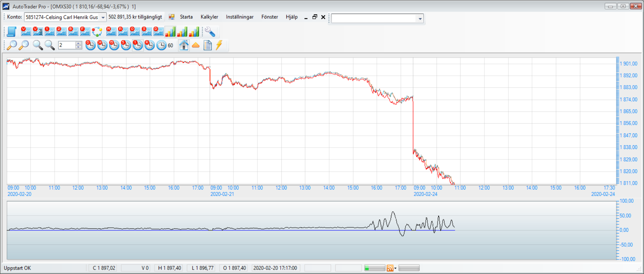Toggle the first bar chart icon

[170, 32]
